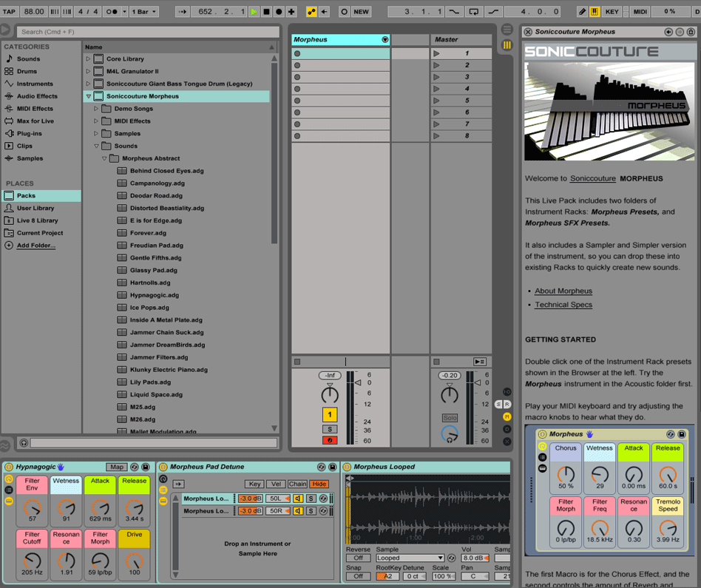Click the Map button on Hypnagogic rack
Image resolution: width=701 pixels, height=588 pixels.
pyautogui.click(x=117, y=467)
